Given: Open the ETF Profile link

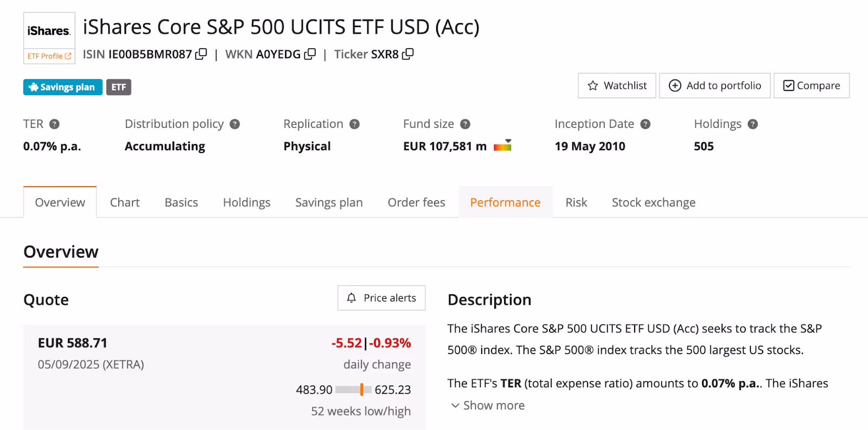Looking at the screenshot, I should (49, 56).
